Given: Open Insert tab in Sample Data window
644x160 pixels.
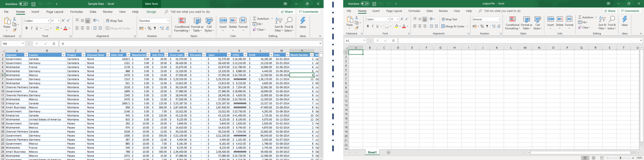Looking at the screenshot, I should pos(35,12).
